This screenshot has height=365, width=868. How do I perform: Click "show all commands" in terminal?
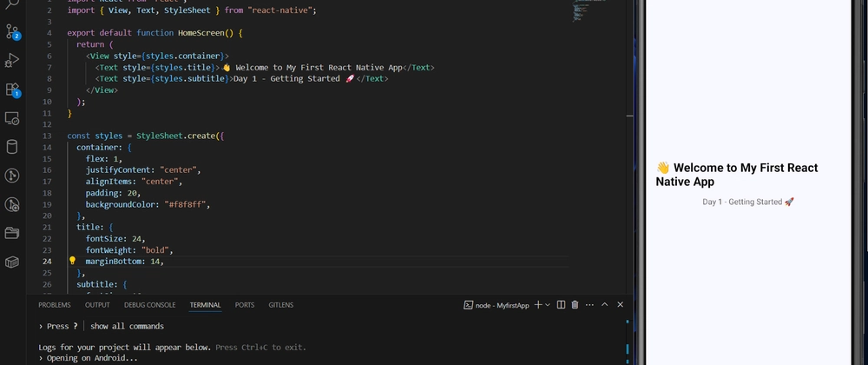pyautogui.click(x=127, y=326)
